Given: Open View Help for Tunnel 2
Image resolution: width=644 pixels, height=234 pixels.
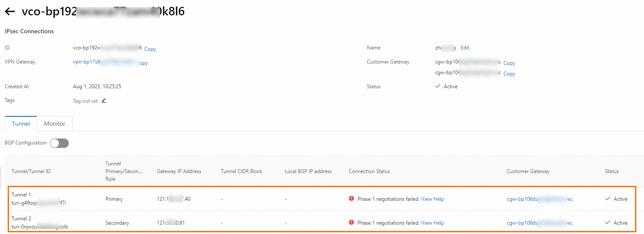Looking at the screenshot, I should pos(432,223).
